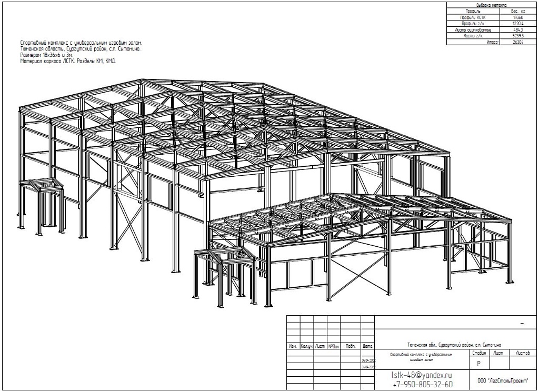Click the 'Стадия' cell containing letter Р
The image size is (539, 392).
click(x=478, y=363)
